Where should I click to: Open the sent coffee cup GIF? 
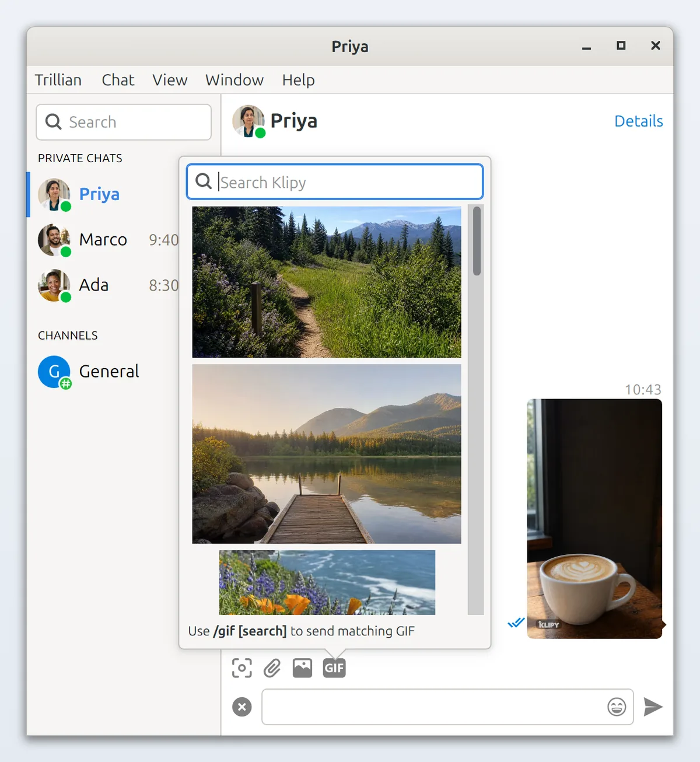point(594,519)
